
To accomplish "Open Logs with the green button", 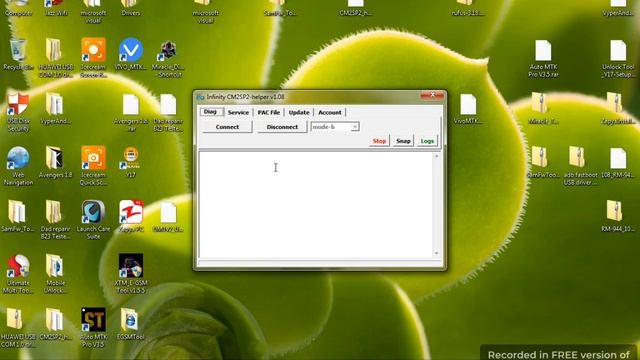I will click(x=427, y=141).
